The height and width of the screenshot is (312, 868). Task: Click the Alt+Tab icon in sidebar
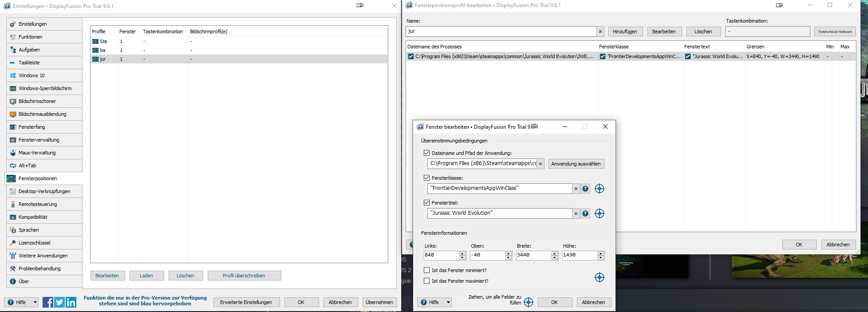(x=13, y=166)
